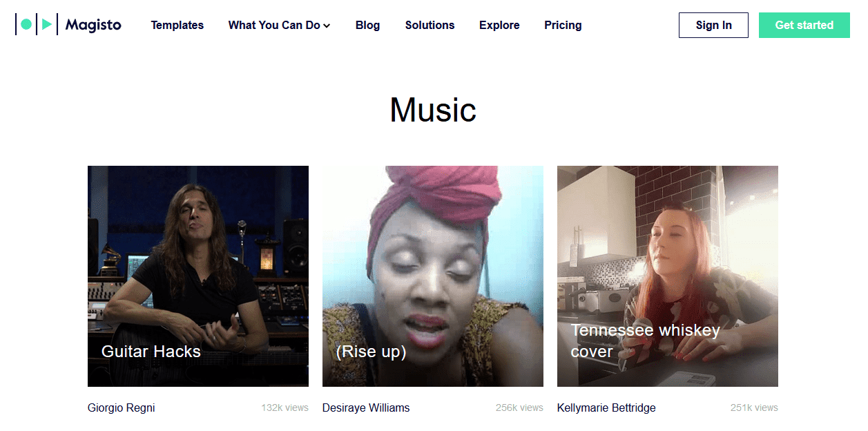Visit Kellymarie Bettridge's profile link
This screenshot has width=868, height=431.
606,408
